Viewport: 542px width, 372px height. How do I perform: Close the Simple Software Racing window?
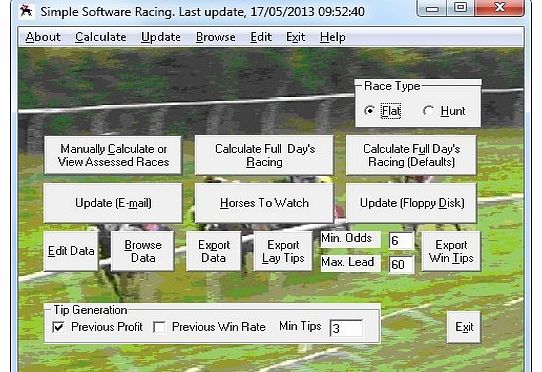click(500, 8)
